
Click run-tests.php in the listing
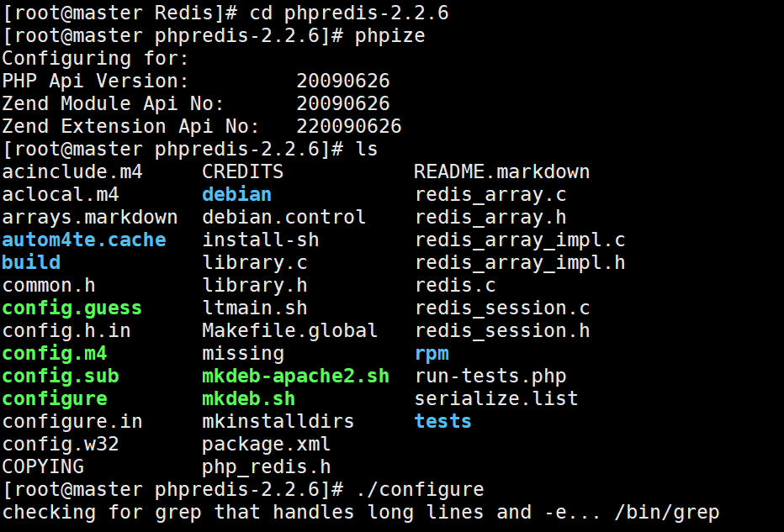coord(490,377)
